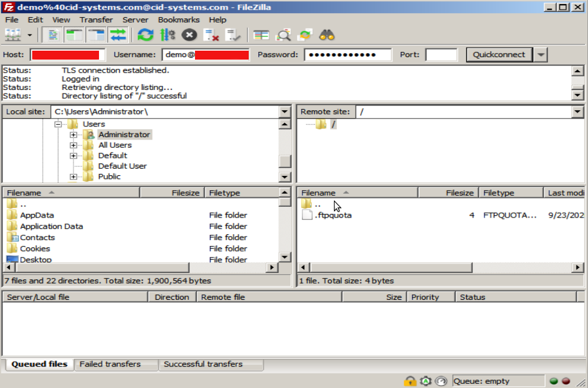Select the Default User tree item
Image resolution: width=588 pixels, height=388 pixels.
coord(122,166)
